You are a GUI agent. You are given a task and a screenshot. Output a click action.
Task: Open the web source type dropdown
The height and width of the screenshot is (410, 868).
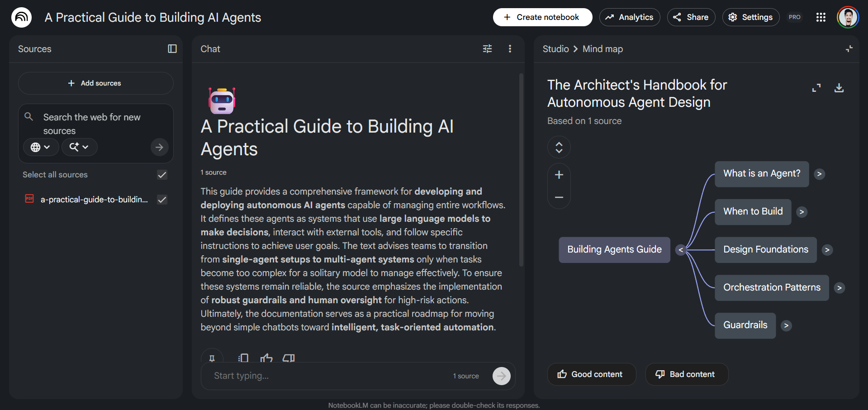[x=41, y=147]
